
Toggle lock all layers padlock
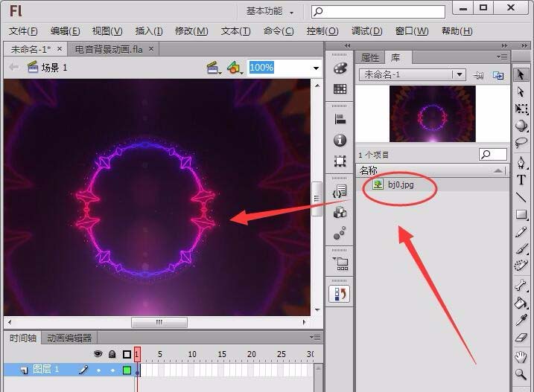coord(112,354)
